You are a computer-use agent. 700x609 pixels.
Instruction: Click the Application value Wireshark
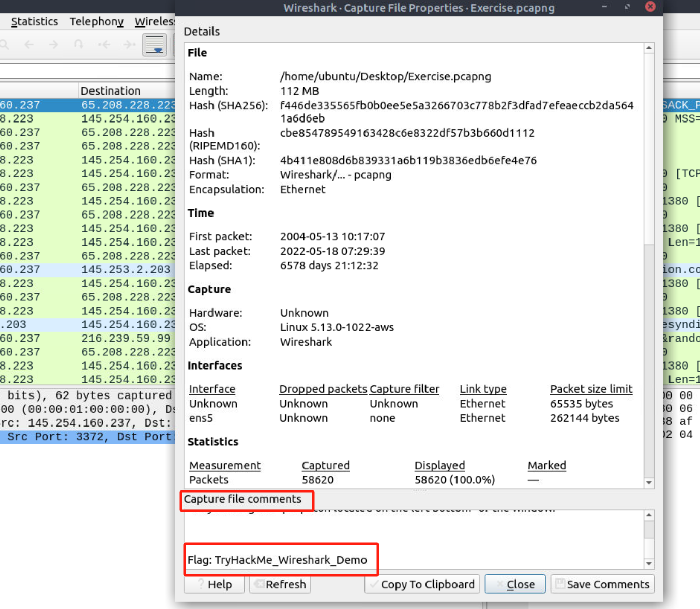pos(306,342)
